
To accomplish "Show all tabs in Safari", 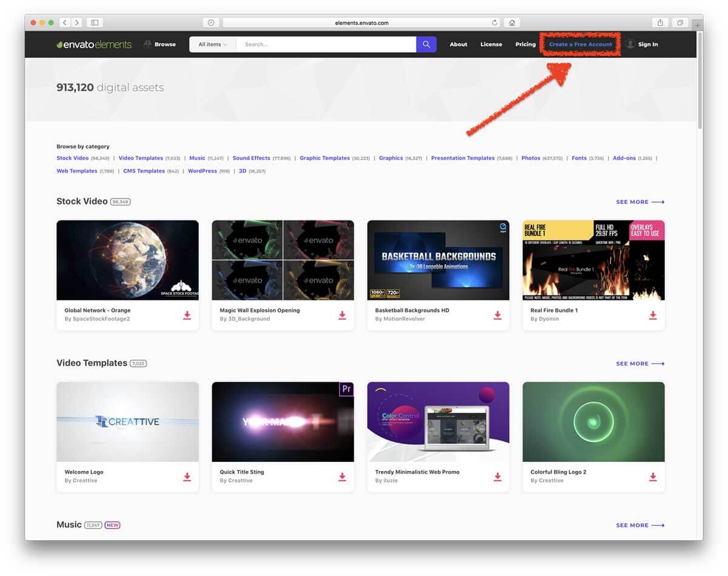I will coord(680,22).
